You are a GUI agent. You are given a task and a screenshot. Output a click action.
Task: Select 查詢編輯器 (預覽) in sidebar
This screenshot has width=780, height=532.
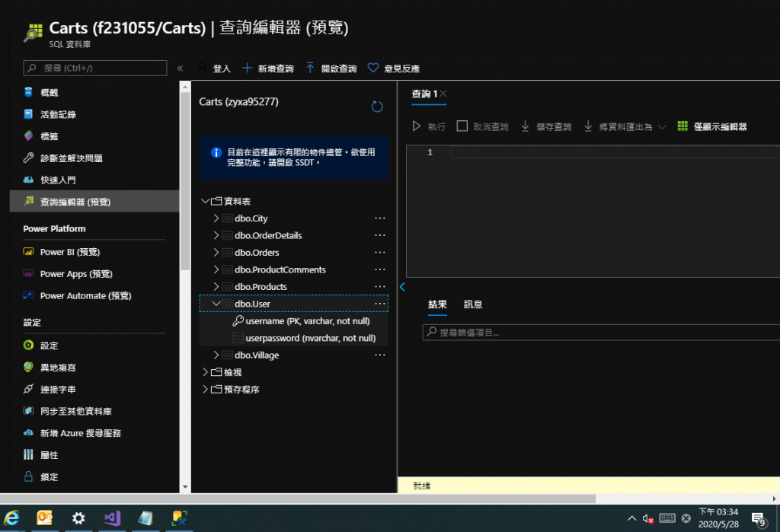(94, 202)
